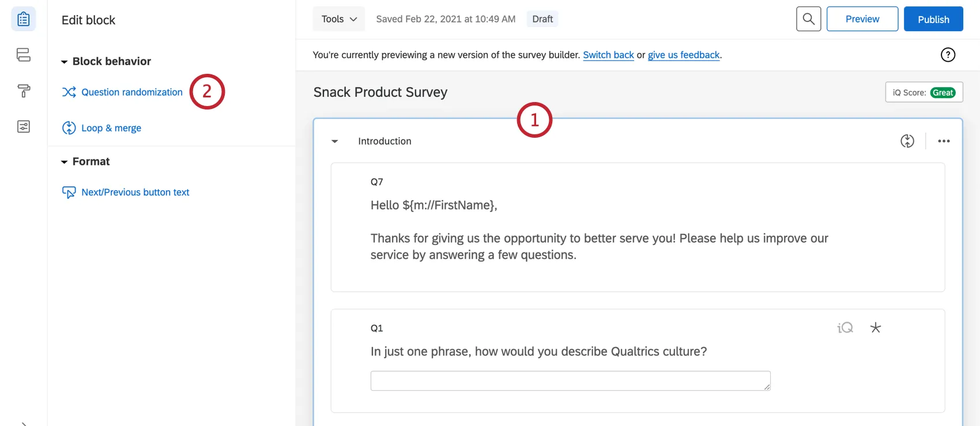Viewport: 980px width, 426px height.
Task: Open the survey options icon in sidebar
Action: 24,126
